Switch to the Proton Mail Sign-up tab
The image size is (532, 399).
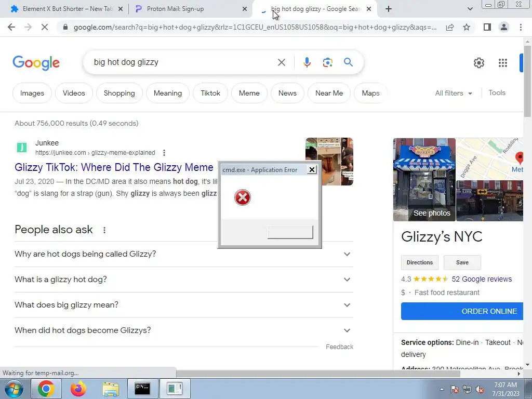tap(190, 9)
